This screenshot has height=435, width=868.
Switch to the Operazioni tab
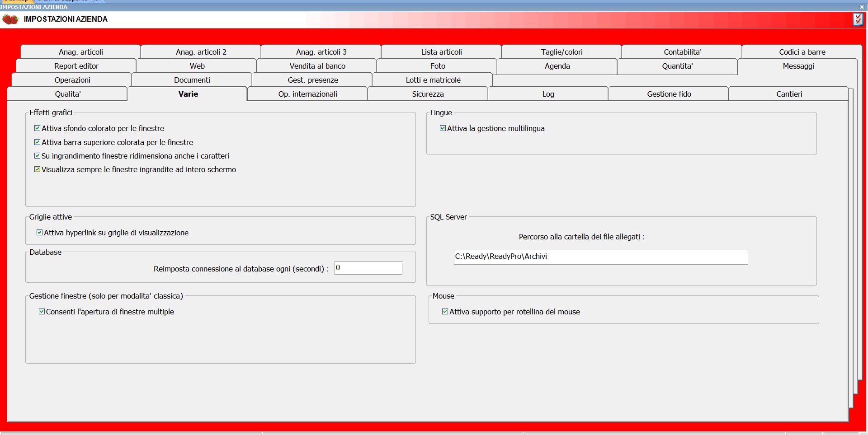click(x=72, y=80)
